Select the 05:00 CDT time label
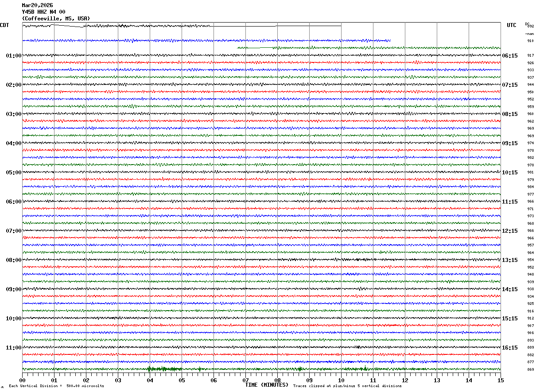This screenshot has width=536, height=392. pos(14,173)
